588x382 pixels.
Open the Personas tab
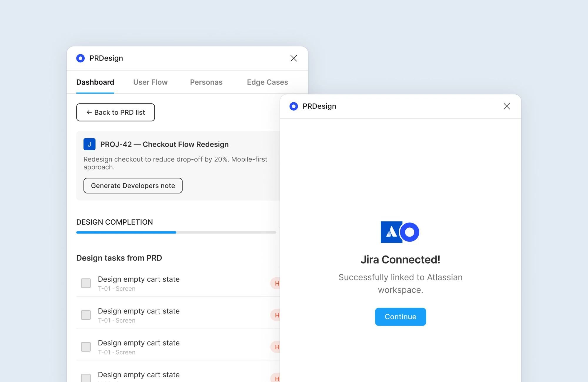click(x=206, y=82)
